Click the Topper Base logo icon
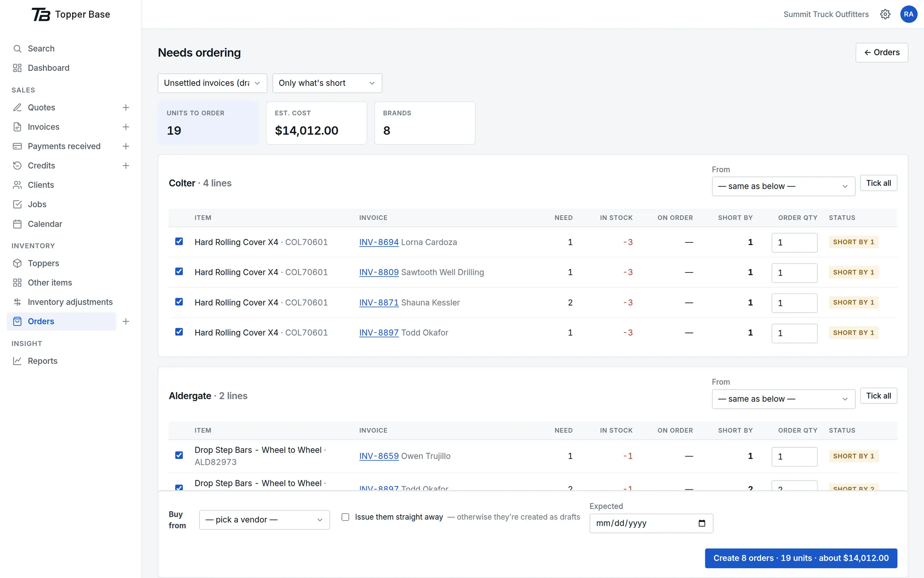 (41, 14)
